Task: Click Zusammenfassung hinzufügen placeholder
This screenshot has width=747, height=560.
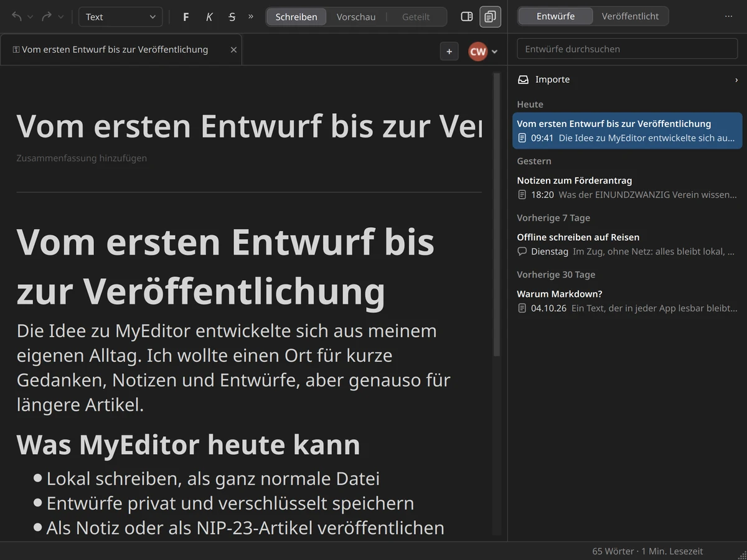Action: pos(82,158)
